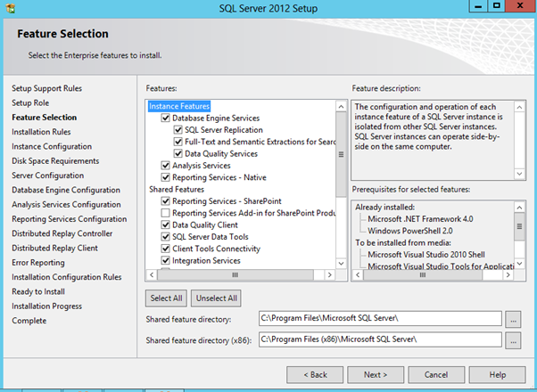The width and height of the screenshot is (537, 392).
Task: Click prerequisites horizontal scrollbar thumb
Action: click(423, 274)
